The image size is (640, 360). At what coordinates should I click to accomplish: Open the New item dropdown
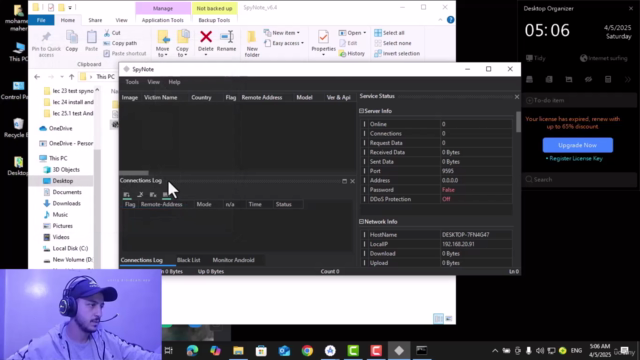pyautogui.click(x=282, y=33)
